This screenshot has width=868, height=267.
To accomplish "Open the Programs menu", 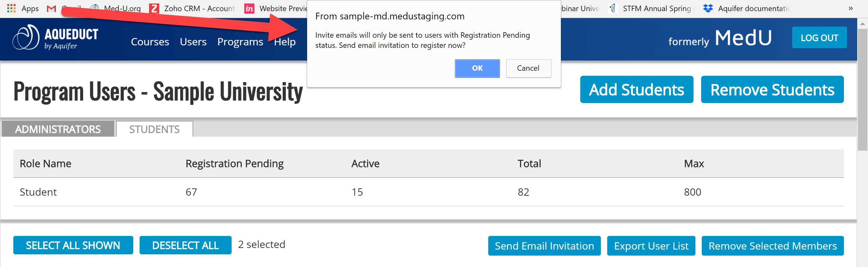I will point(240,42).
